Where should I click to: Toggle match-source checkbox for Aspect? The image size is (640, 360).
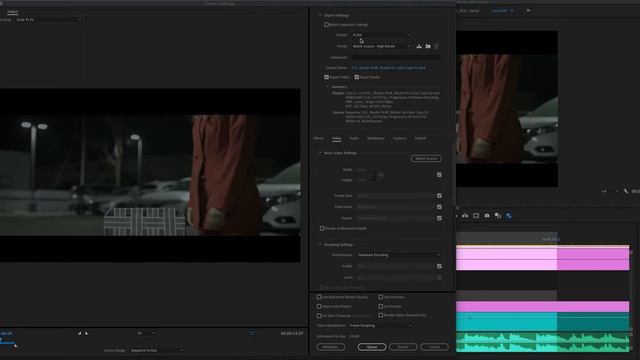(439, 218)
